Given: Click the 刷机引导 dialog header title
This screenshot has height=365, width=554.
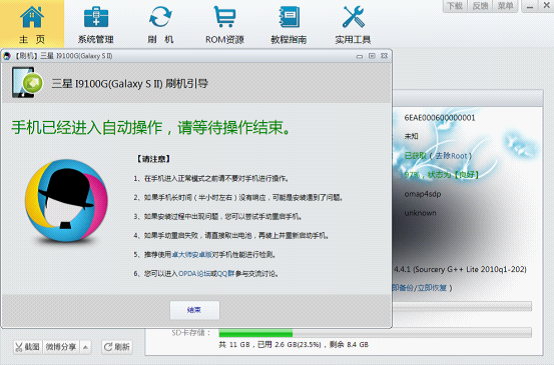Looking at the screenshot, I should click(130, 84).
